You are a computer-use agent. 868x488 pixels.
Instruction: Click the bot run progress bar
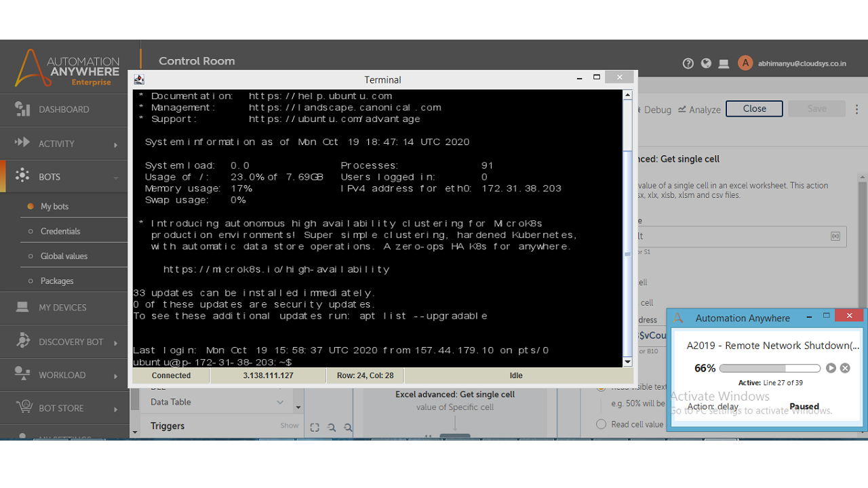click(770, 368)
